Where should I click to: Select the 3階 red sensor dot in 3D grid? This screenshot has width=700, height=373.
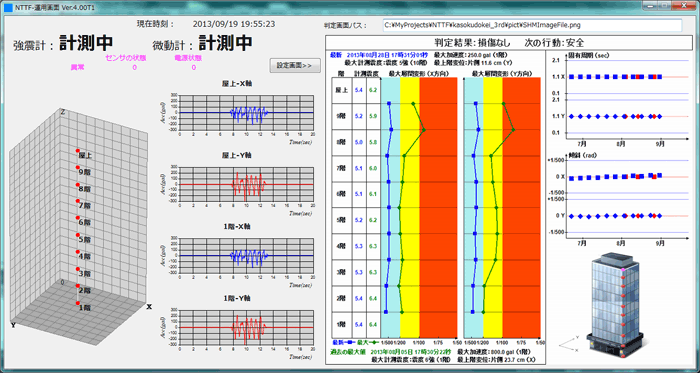coord(78,269)
